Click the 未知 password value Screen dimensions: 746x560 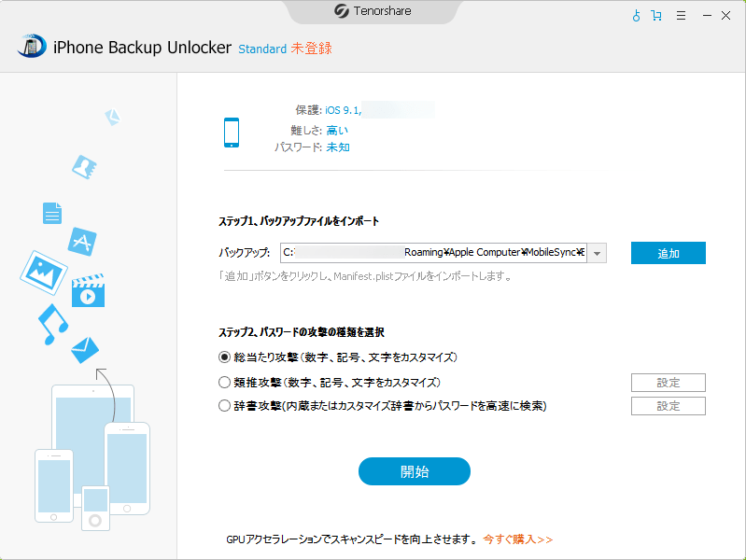coord(338,147)
